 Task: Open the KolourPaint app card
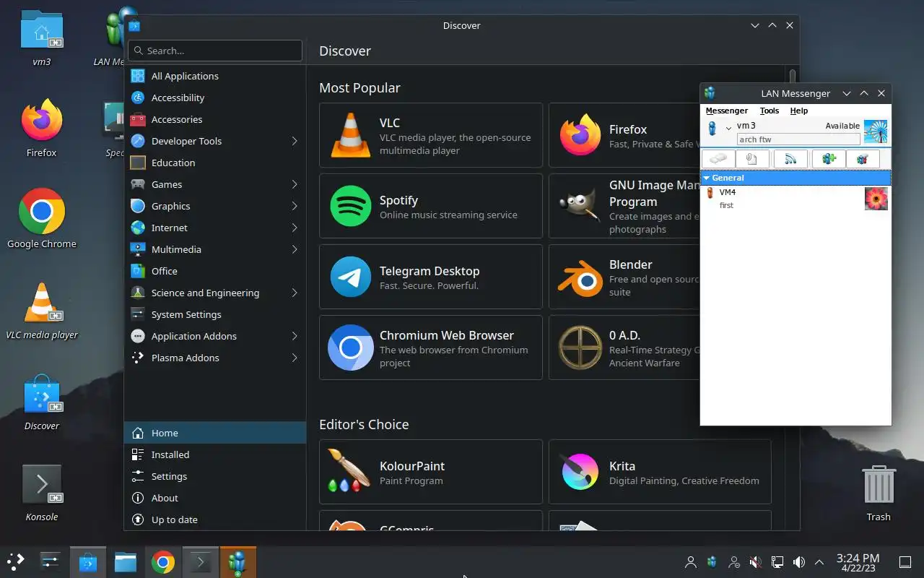(x=431, y=472)
